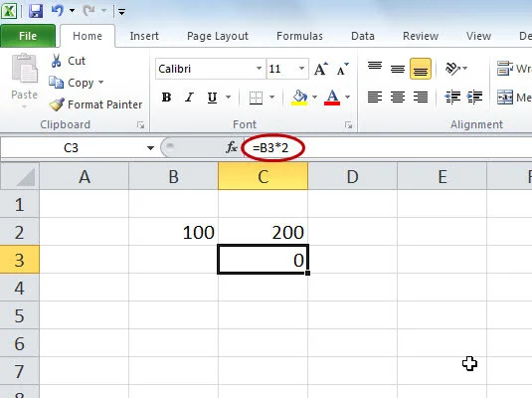Image resolution: width=532 pixels, height=398 pixels.
Task: Open the Page Layout tab
Action: click(218, 36)
